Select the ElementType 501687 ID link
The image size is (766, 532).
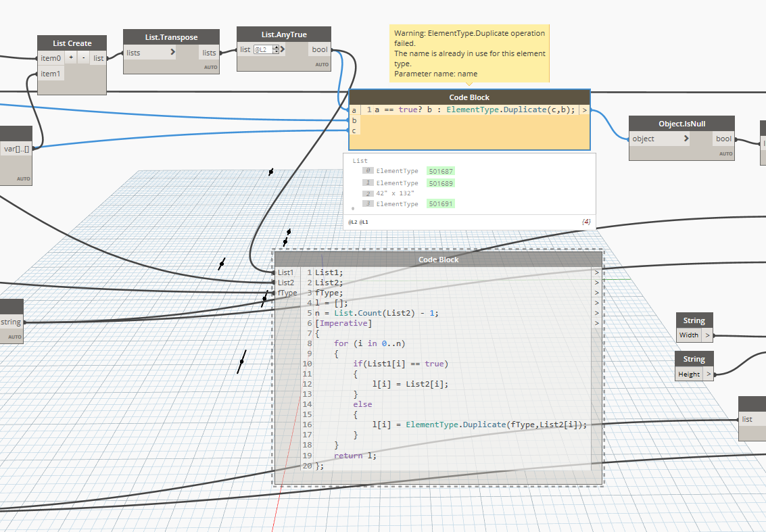(x=440, y=172)
